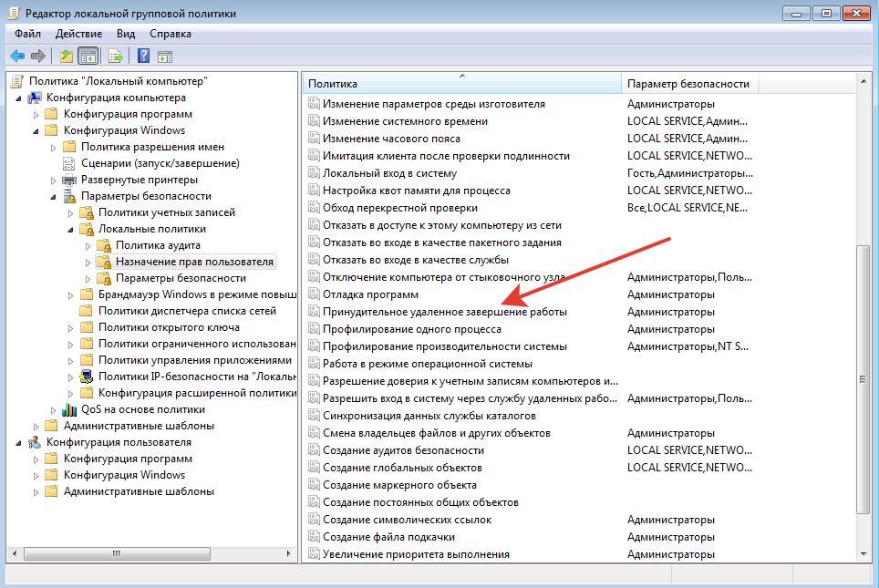Open the Файл menu
The height and width of the screenshot is (588, 879).
(27, 34)
